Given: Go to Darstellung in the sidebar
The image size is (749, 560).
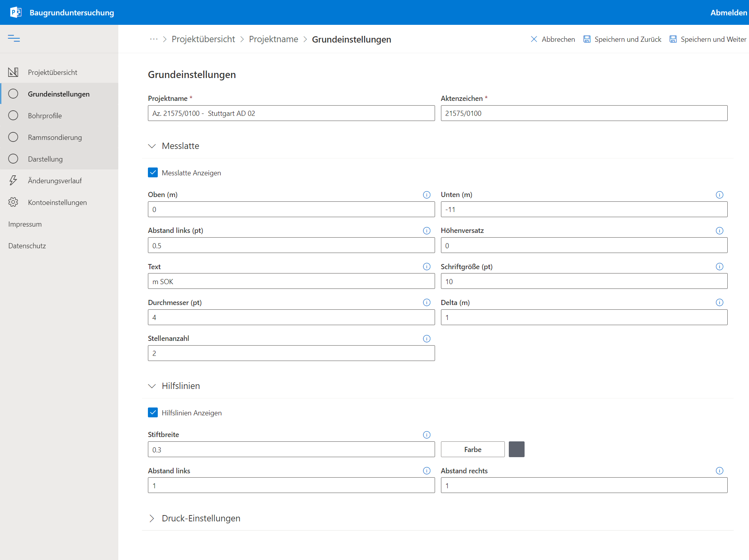Looking at the screenshot, I should coord(45,159).
